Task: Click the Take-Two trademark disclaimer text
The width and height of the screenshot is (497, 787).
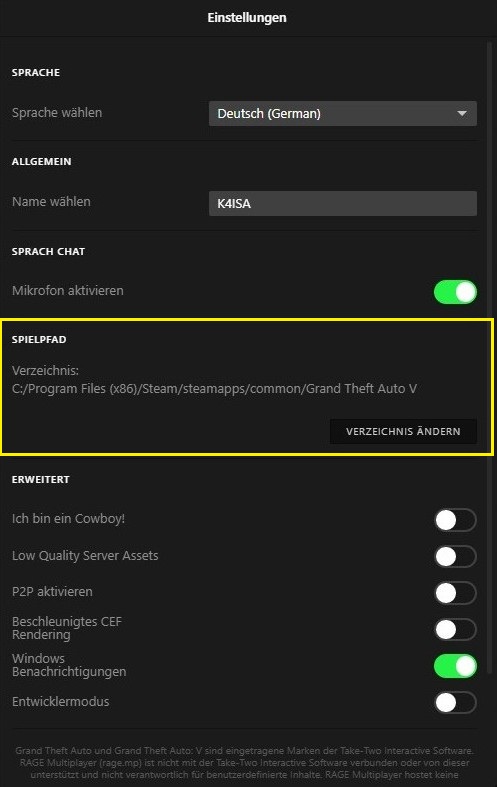Action: pyautogui.click(x=244, y=763)
